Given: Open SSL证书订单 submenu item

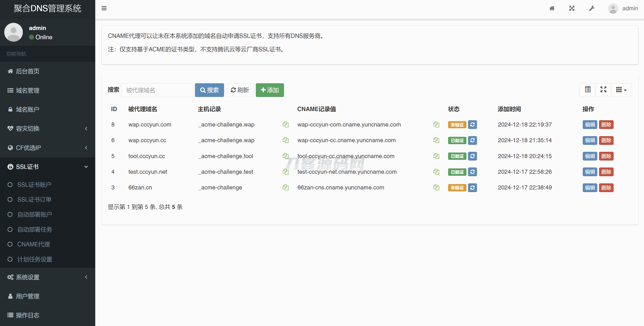Looking at the screenshot, I should tap(34, 199).
